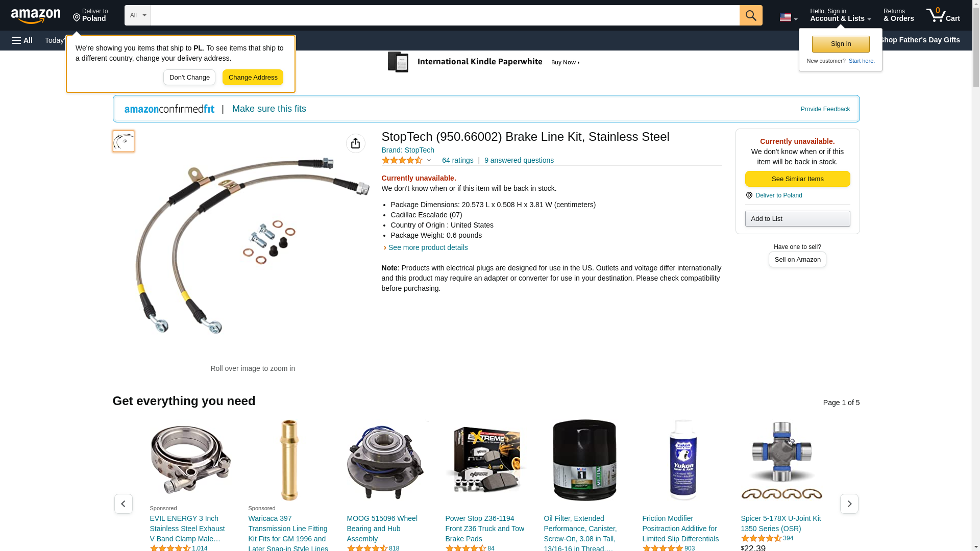This screenshot has width=980, height=551.
Task: Open the shopping cart
Action: 943,15
